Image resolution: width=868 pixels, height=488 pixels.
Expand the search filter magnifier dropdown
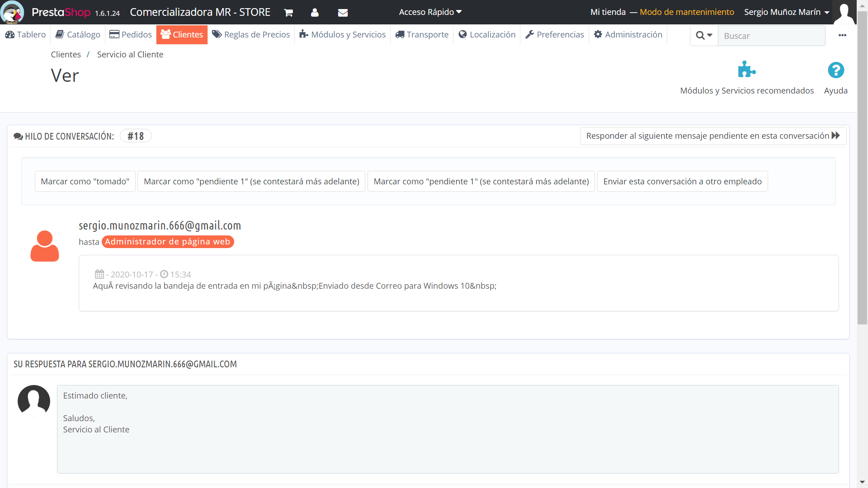[704, 36]
